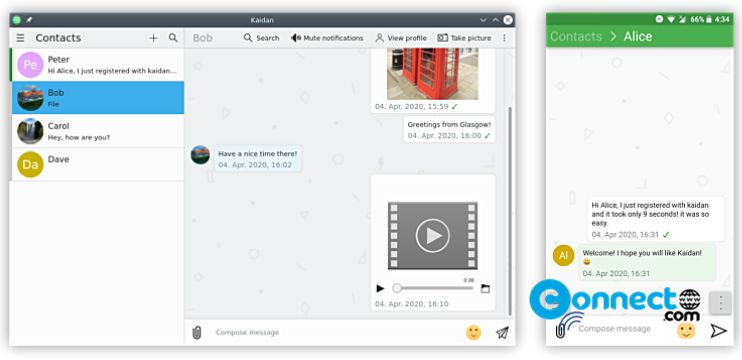Viewport: 742px width, 360px height.
Task: Open the hamburger menu beside Contacts
Action: [20, 38]
